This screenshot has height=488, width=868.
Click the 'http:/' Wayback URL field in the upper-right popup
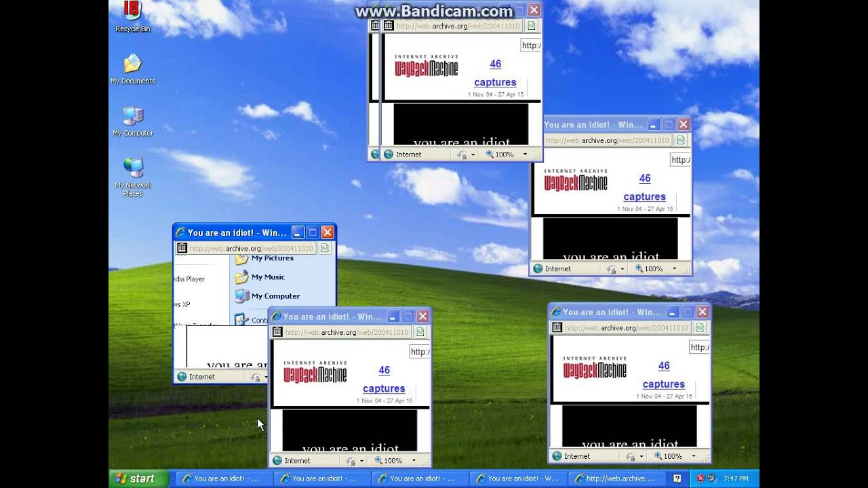click(680, 160)
